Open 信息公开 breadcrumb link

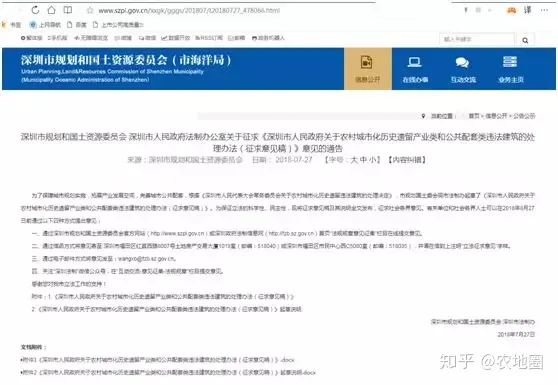click(x=496, y=116)
